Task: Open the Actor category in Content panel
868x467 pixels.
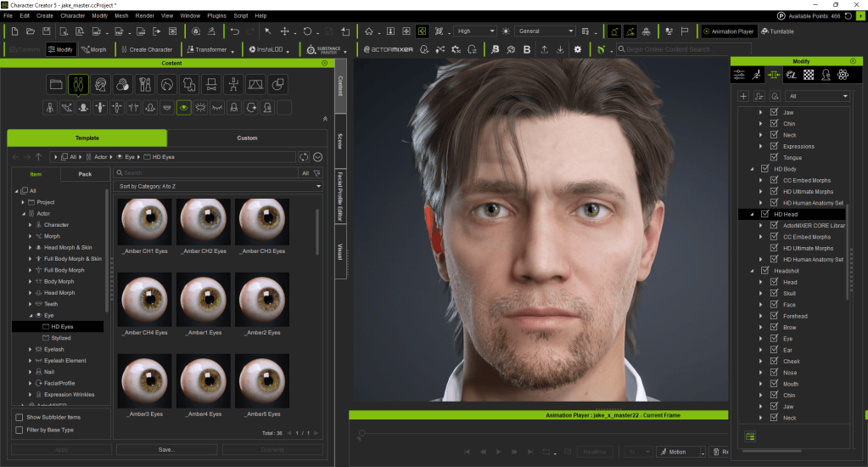Action: [x=79, y=85]
